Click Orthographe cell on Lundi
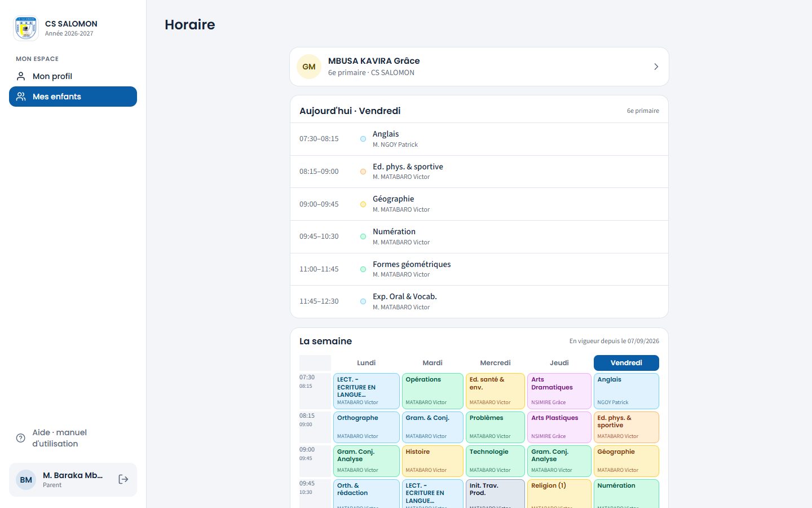This screenshot has width=812, height=508. click(x=367, y=427)
